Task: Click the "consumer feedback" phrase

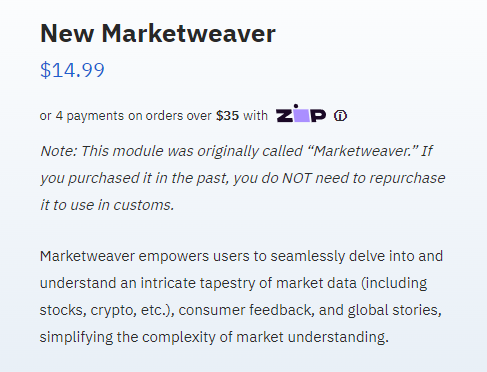Action: [246, 310]
